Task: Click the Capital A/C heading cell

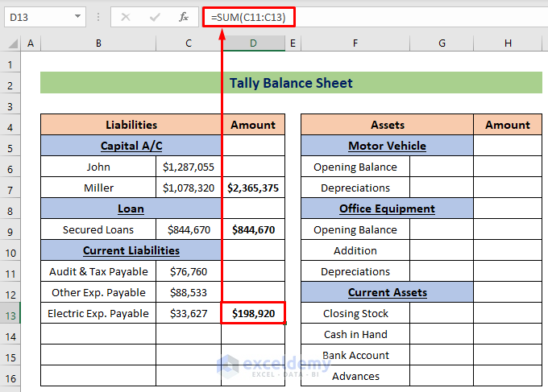Action: (131, 146)
